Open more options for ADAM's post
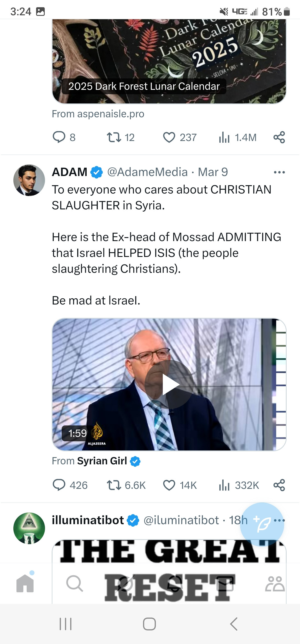 click(279, 172)
